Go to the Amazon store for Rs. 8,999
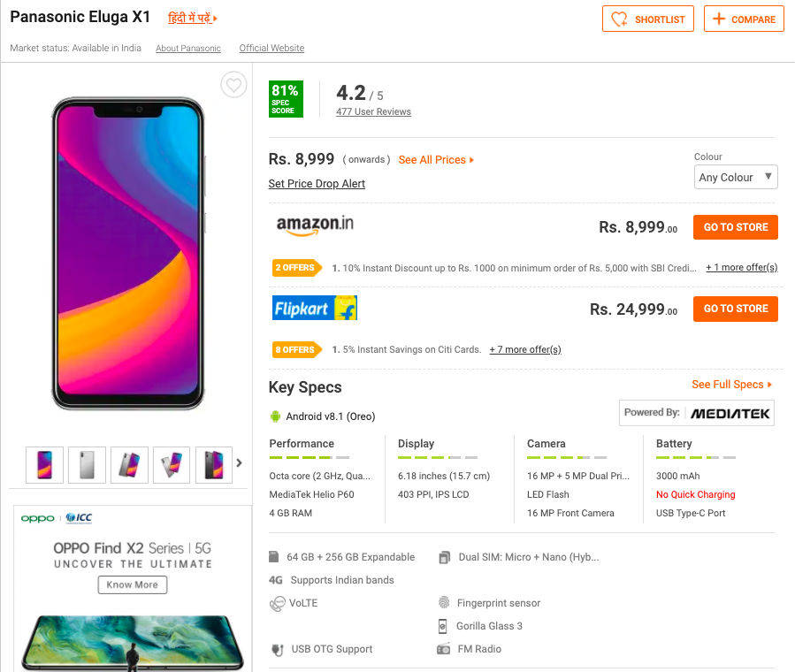This screenshot has height=672, width=795. [735, 227]
